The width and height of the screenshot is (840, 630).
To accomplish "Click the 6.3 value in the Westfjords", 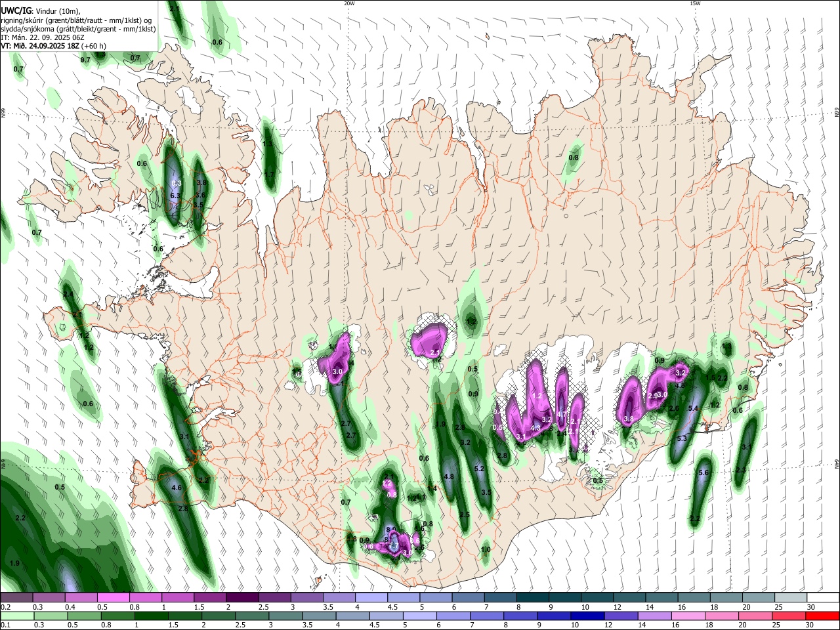I will point(176,196).
